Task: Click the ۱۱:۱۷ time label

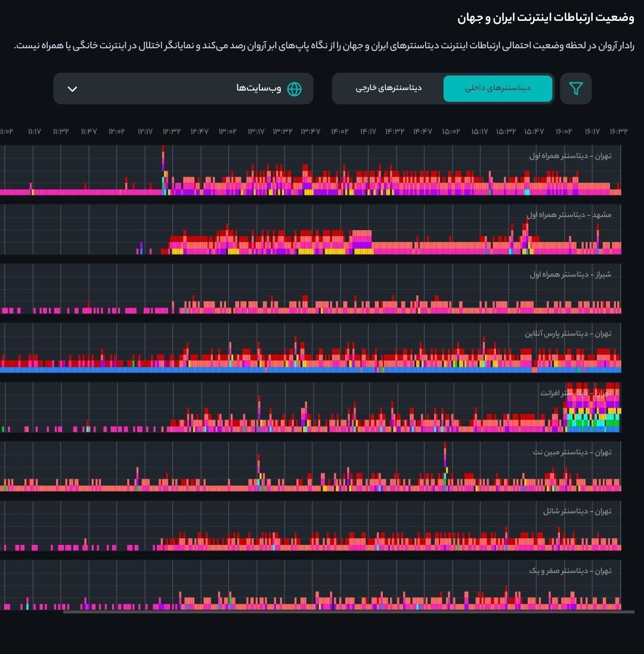Action: pyautogui.click(x=34, y=131)
